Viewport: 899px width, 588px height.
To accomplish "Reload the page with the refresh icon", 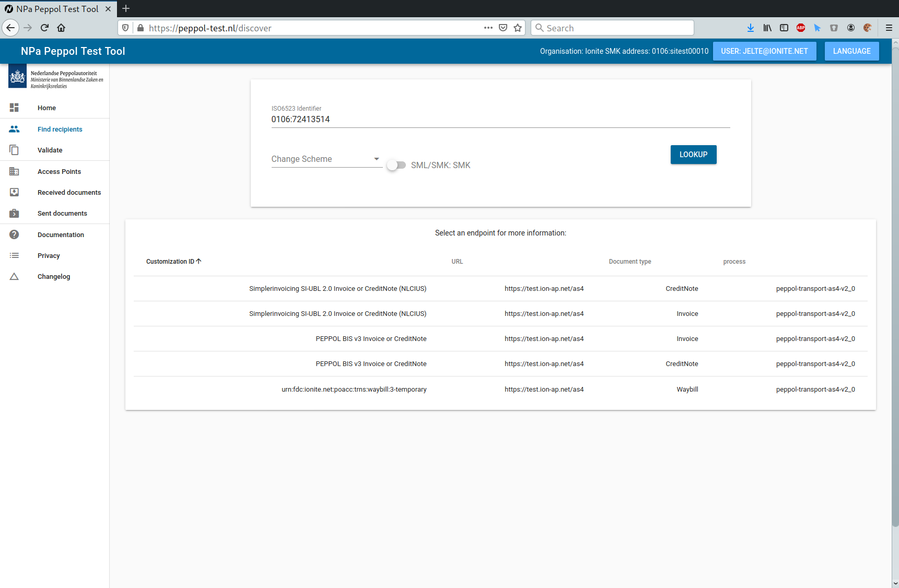I will [x=44, y=28].
